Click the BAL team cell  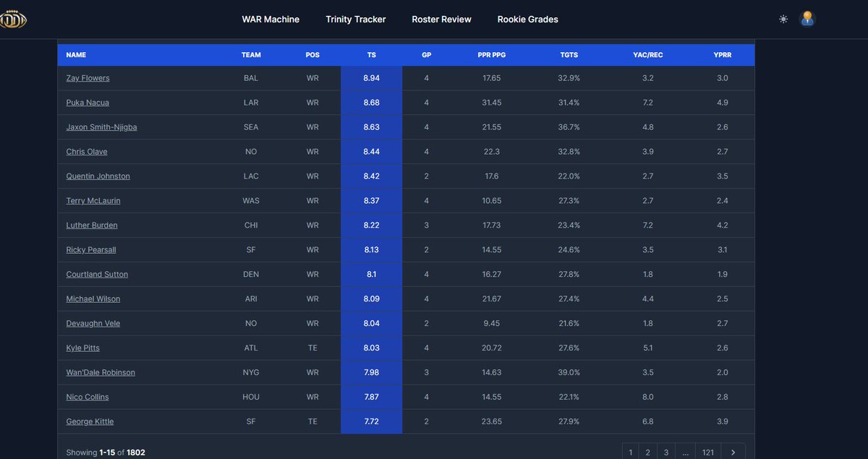tap(251, 78)
